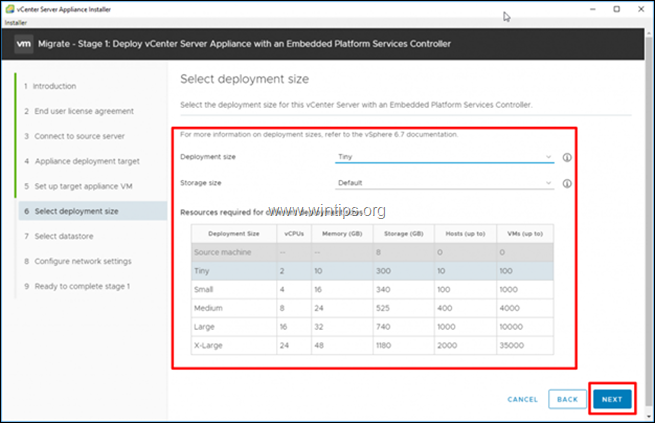Click the 10000 VMs cell

tap(525, 327)
